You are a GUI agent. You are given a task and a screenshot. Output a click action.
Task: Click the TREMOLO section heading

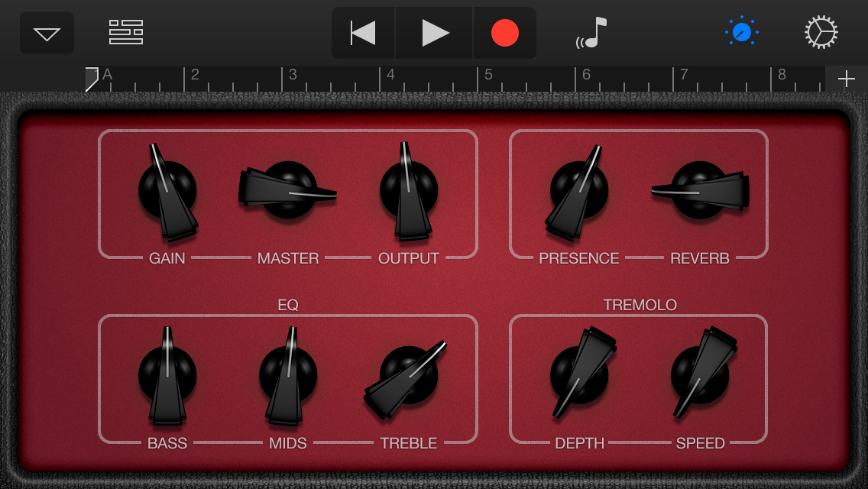[x=640, y=305]
